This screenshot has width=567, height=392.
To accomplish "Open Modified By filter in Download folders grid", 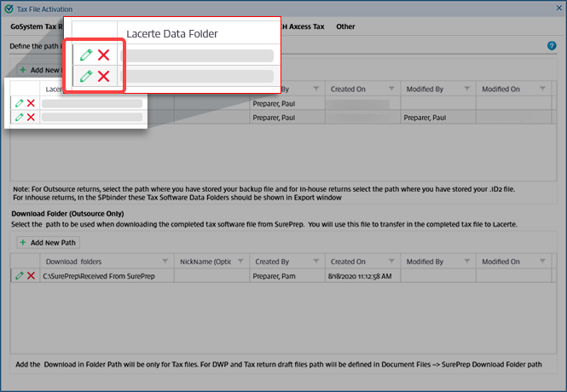I will point(467,262).
